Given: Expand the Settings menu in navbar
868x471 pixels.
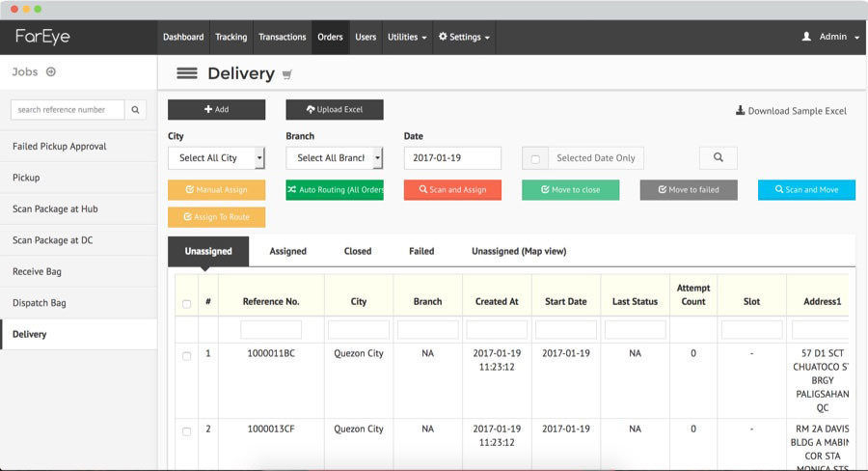Looking at the screenshot, I should [x=464, y=37].
